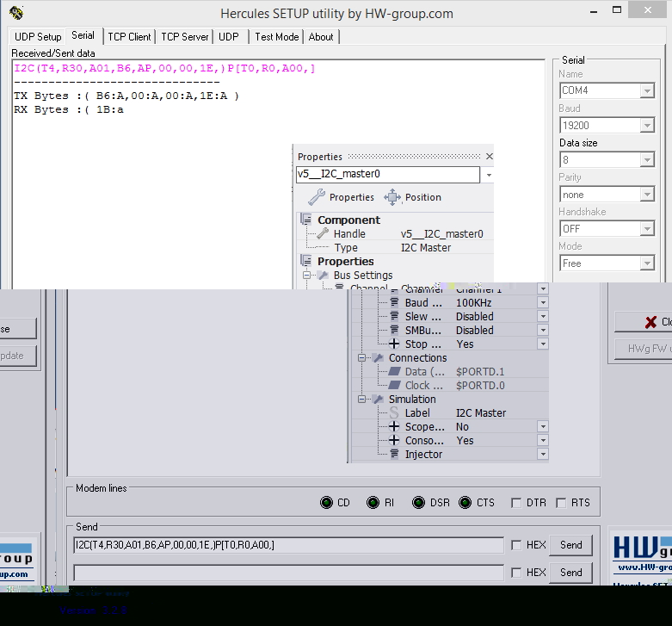
Task: Click the Bus Settings folder icon
Action: point(324,276)
